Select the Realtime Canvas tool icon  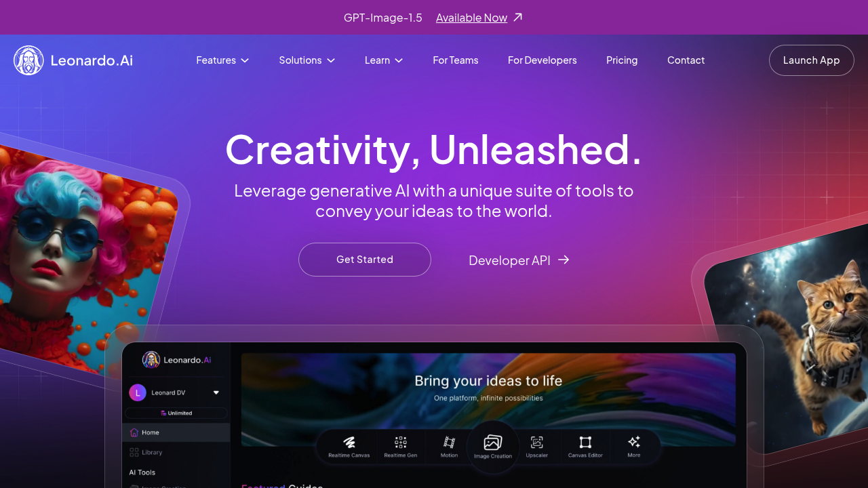[x=349, y=443]
